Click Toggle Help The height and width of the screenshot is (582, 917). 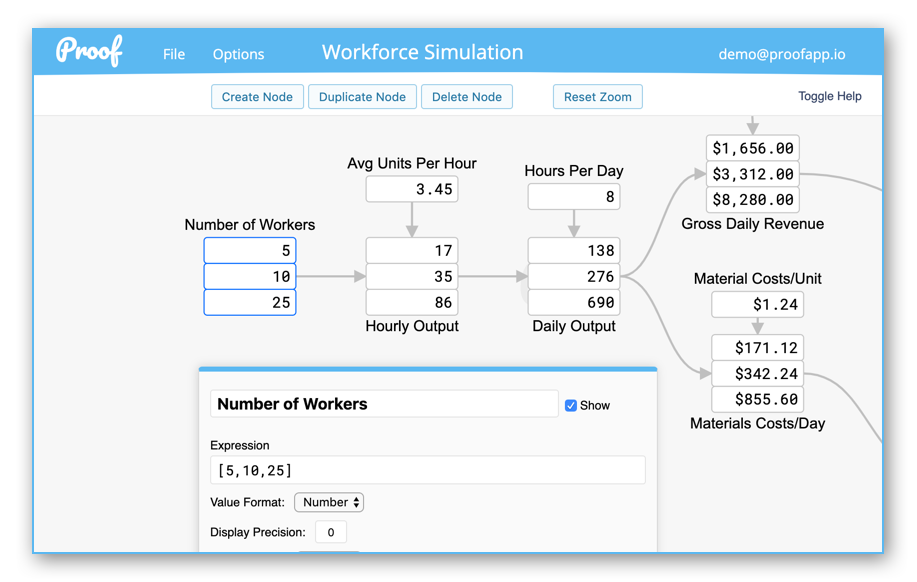pyautogui.click(x=829, y=96)
